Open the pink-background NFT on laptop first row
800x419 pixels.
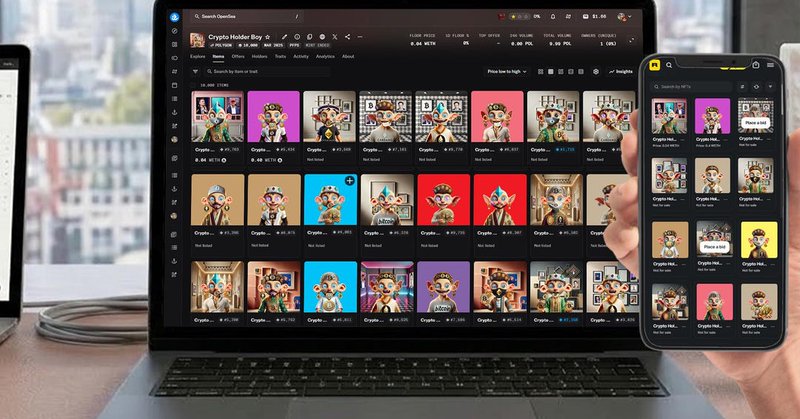point(497,116)
